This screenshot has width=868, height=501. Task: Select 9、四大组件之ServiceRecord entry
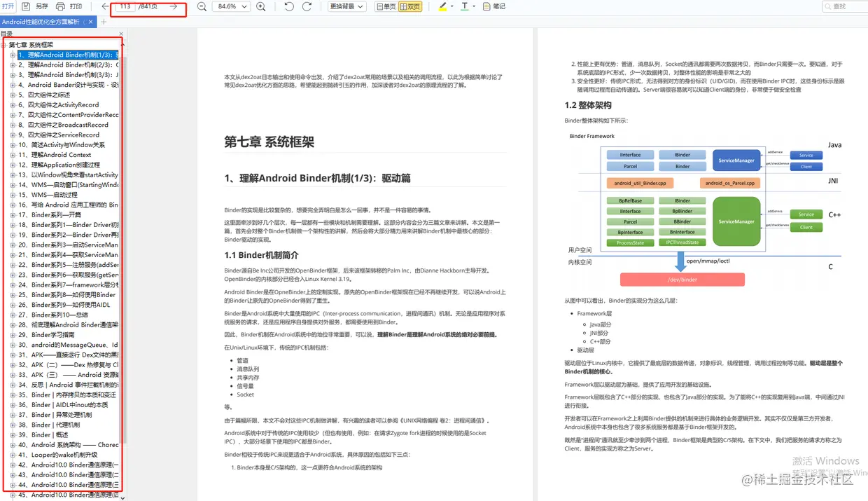(59, 135)
